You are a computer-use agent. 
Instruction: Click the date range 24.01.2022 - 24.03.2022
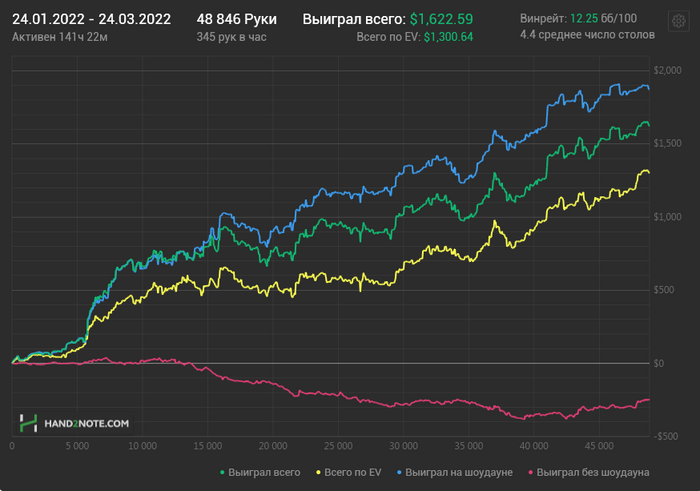pos(92,19)
